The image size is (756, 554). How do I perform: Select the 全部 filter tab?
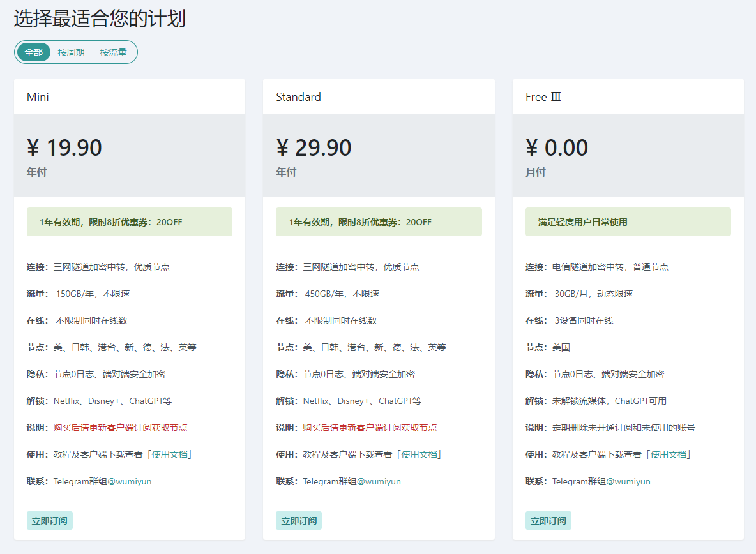coord(34,52)
